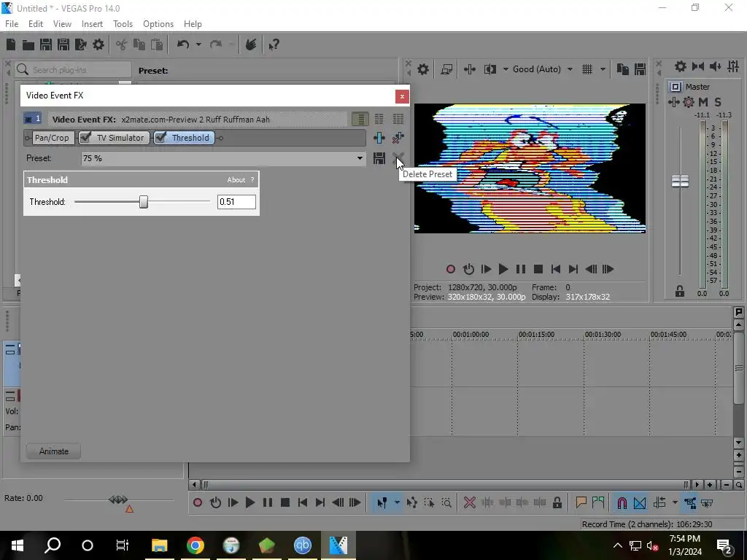The width and height of the screenshot is (747, 560).
Task: Open dropdown arrow beside split screen icon
Action: coord(506,69)
